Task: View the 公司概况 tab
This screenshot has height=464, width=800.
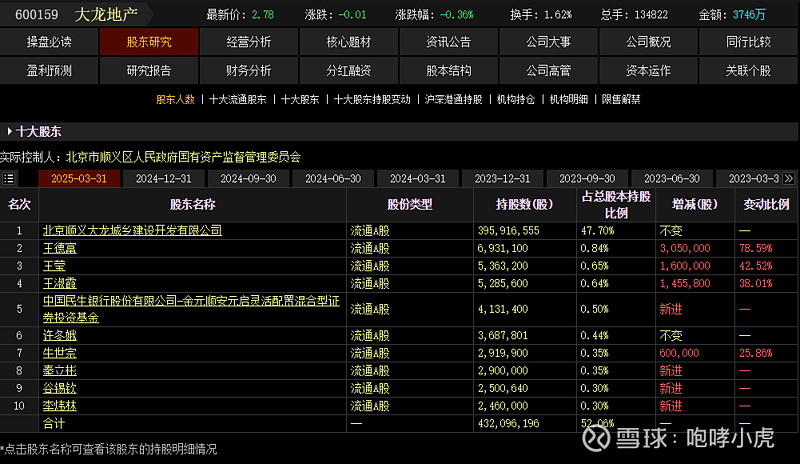Action: click(648, 42)
